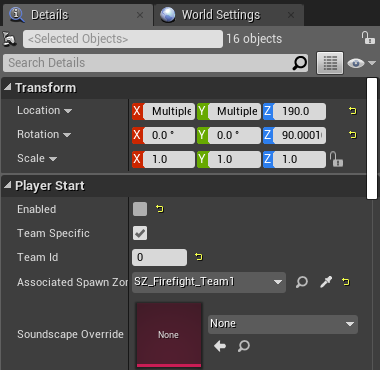Toggle the Team Specific checkbox
The image size is (380, 370).
(140, 233)
